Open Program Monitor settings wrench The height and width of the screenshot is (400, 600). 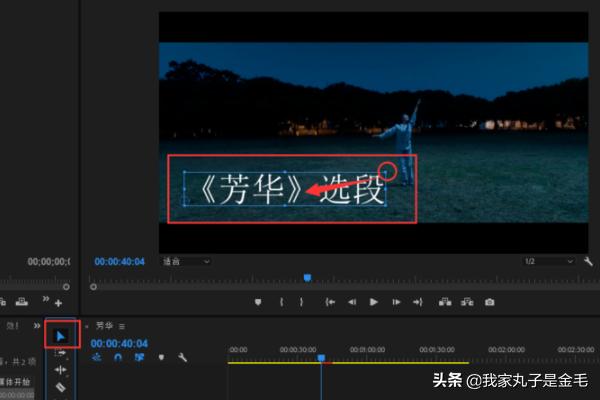(x=588, y=261)
